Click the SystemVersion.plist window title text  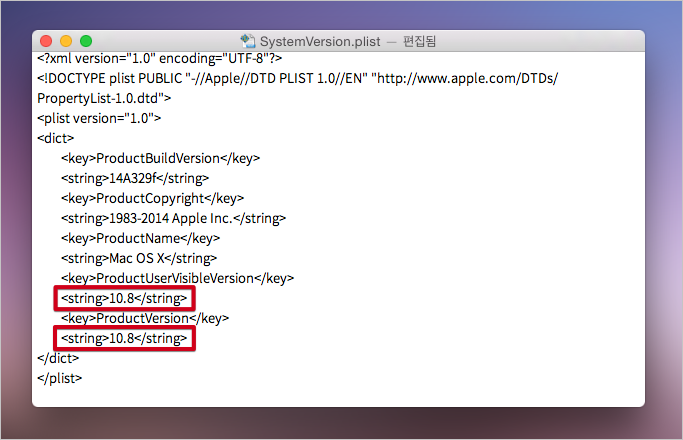tap(320, 41)
